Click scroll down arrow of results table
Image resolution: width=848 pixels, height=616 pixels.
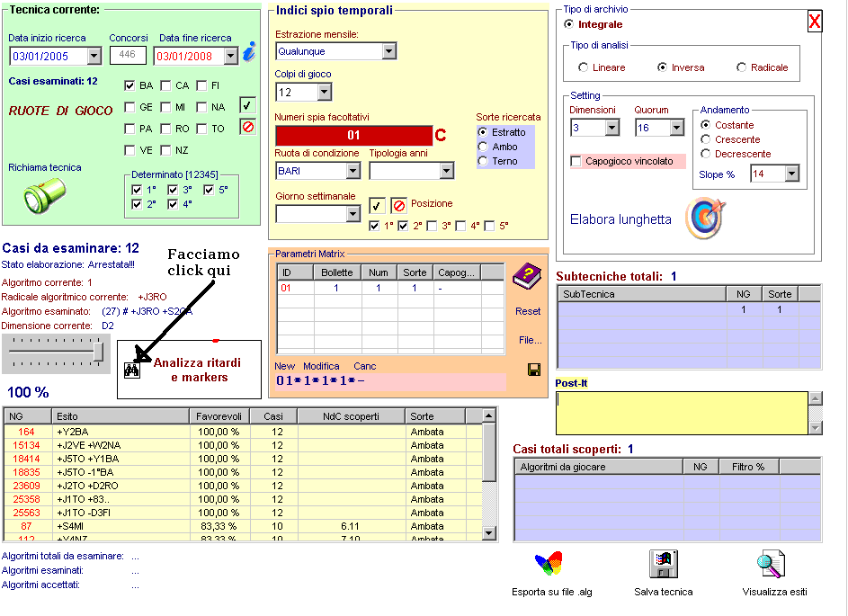tap(488, 533)
